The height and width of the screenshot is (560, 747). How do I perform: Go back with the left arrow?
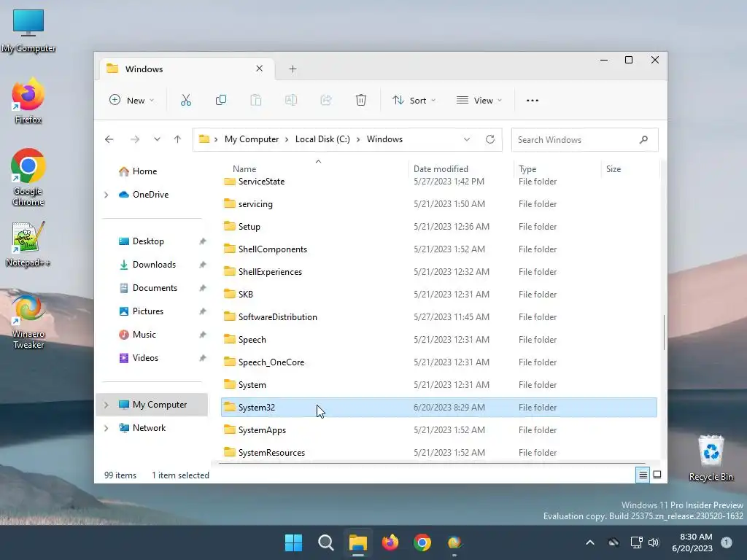[x=109, y=139]
